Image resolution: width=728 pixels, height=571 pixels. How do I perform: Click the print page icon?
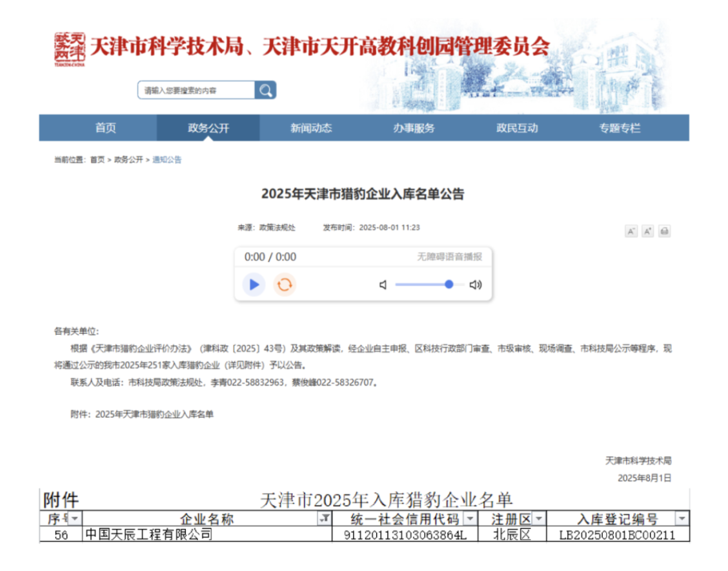click(x=665, y=231)
